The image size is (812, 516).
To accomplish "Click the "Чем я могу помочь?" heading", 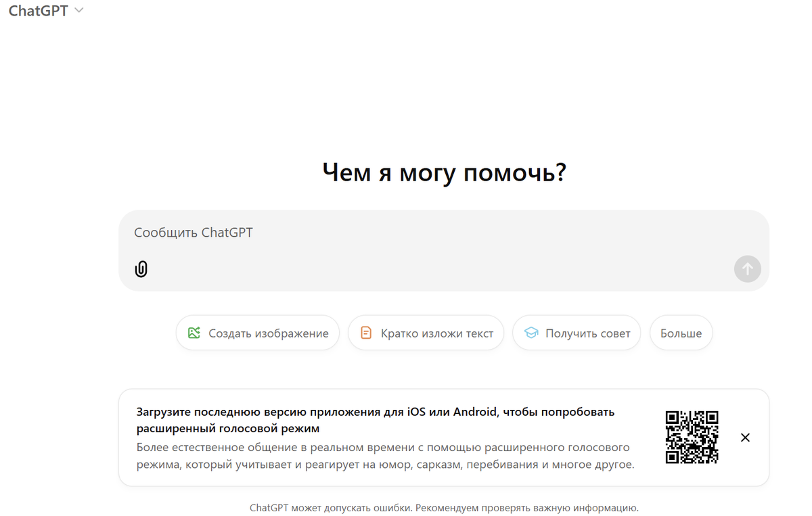I will pos(444,172).
